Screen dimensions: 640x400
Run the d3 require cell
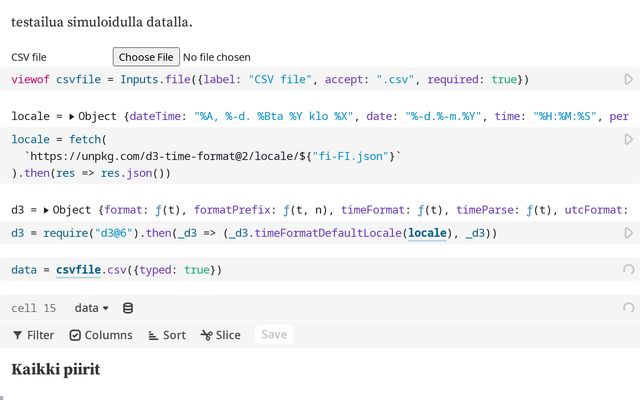(x=629, y=233)
